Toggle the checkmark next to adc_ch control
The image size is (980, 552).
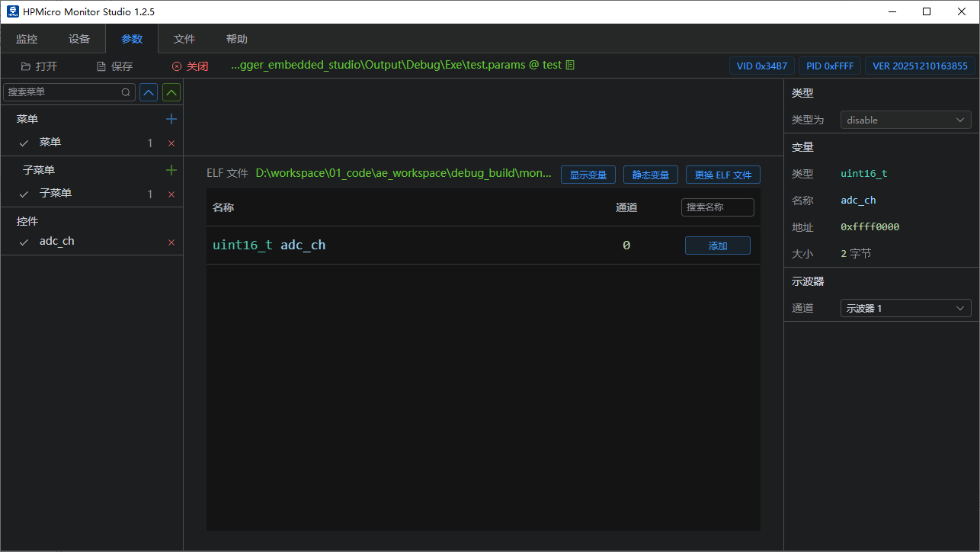click(x=24, y=242)
